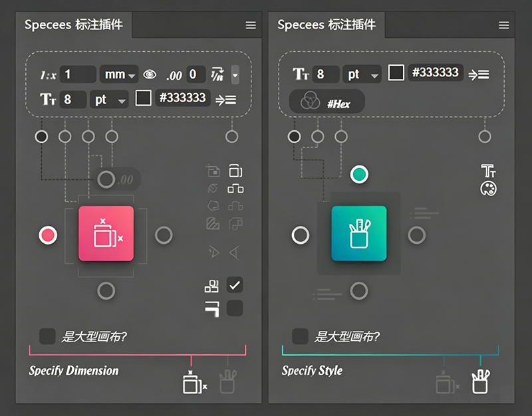
Task: Toggle the eye visibility icon
Action: point(150,74)
